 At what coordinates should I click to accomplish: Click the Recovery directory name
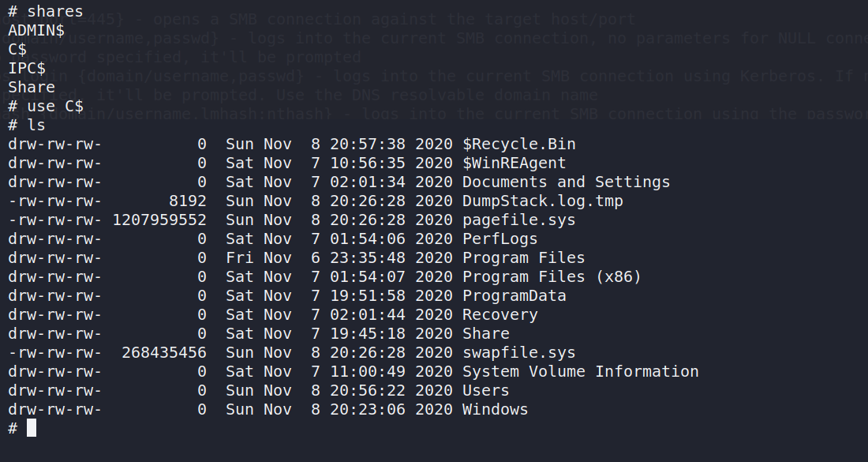499,315
